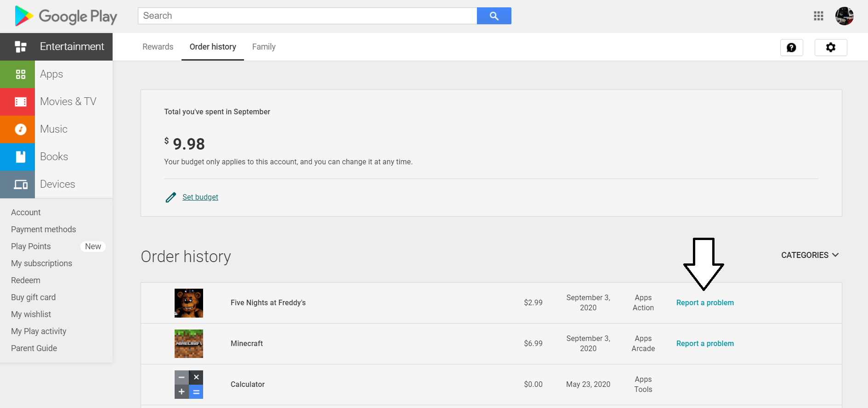Switch to the Family tab
This screenshot has width=868, height=408.
[x=264, y=47]
